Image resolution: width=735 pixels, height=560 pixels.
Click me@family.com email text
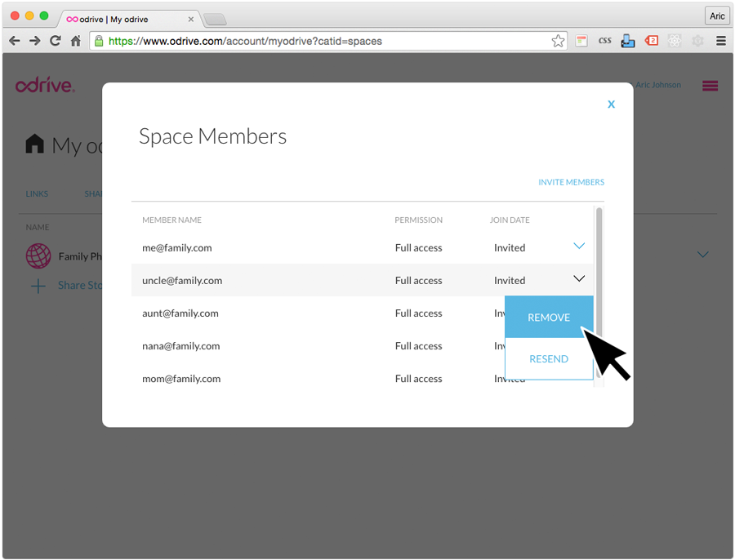tap(176, 247)
